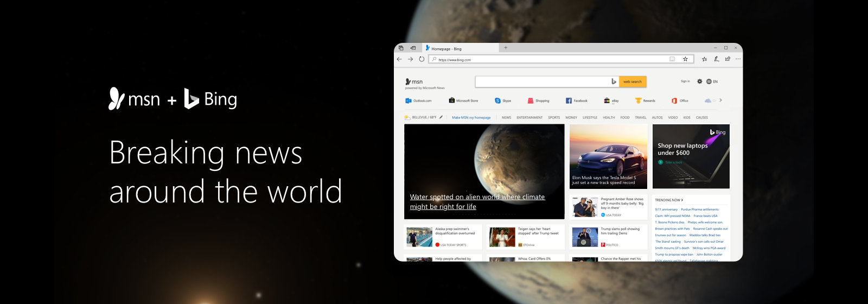Viewport: 868px width, 304px height.
Task: Open the Tesla Model S story thumbnail
Action: (x=608, y=156)
